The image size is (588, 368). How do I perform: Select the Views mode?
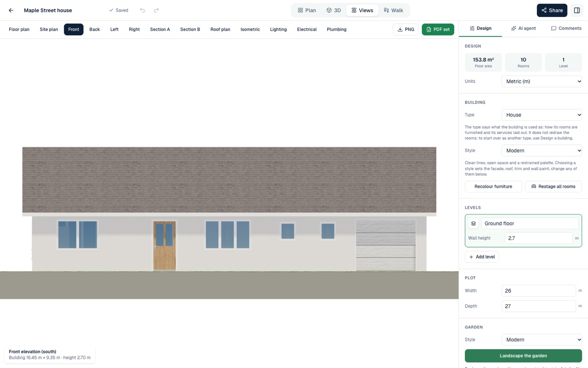coord(362,10)
